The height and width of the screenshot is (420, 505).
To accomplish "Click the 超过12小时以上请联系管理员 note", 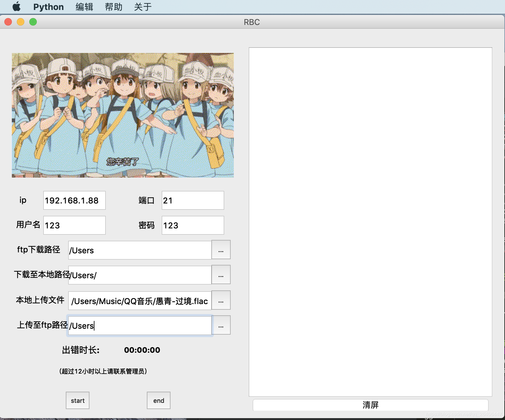I will [103, 371].
